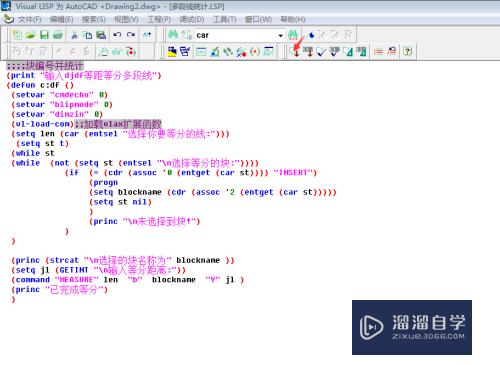Open the Replace tool icon
The image size is (500, 365).
[187, 35]
